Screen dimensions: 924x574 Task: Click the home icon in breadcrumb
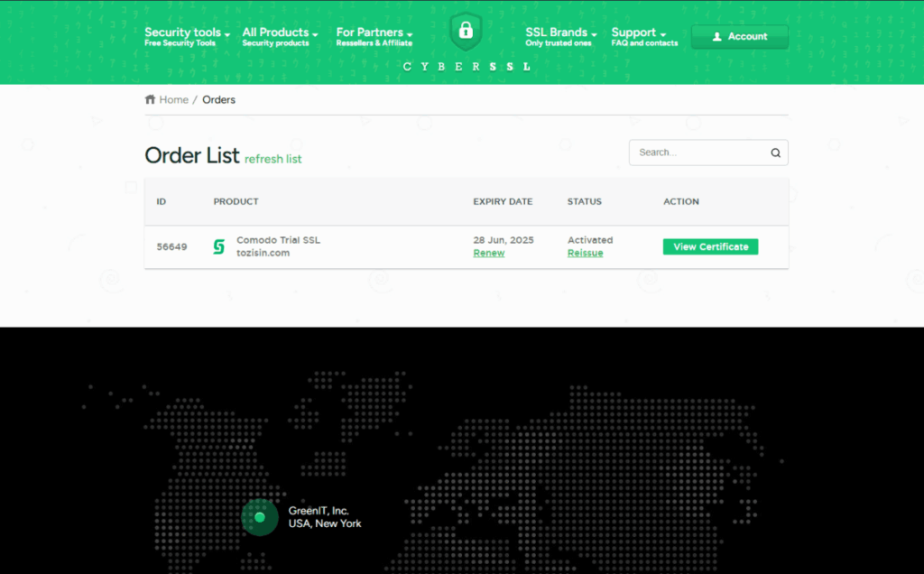pos(151,99)
